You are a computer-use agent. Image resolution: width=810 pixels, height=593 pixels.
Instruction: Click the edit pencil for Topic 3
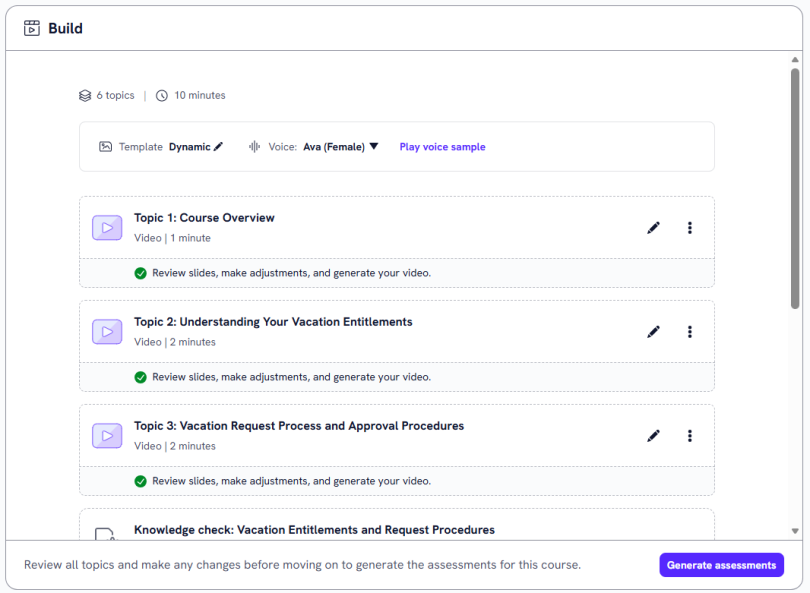click(x=653, y=436)
